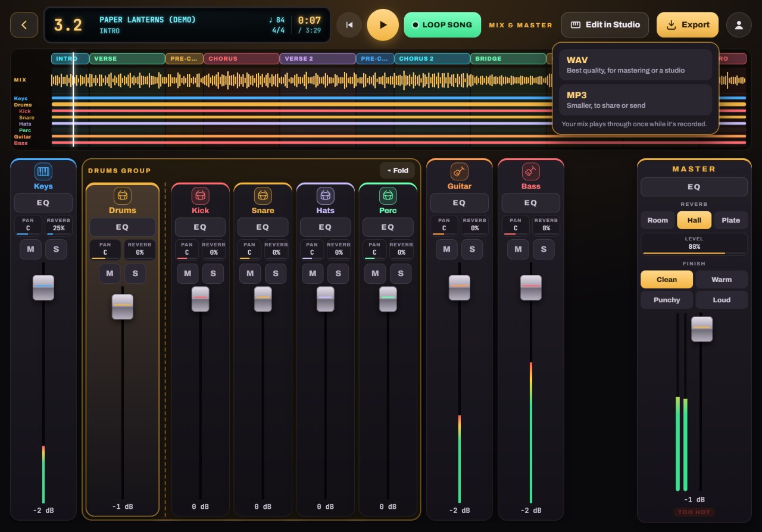Toggle the Loop Song button

pyautogui.click(x=442, y=25)
